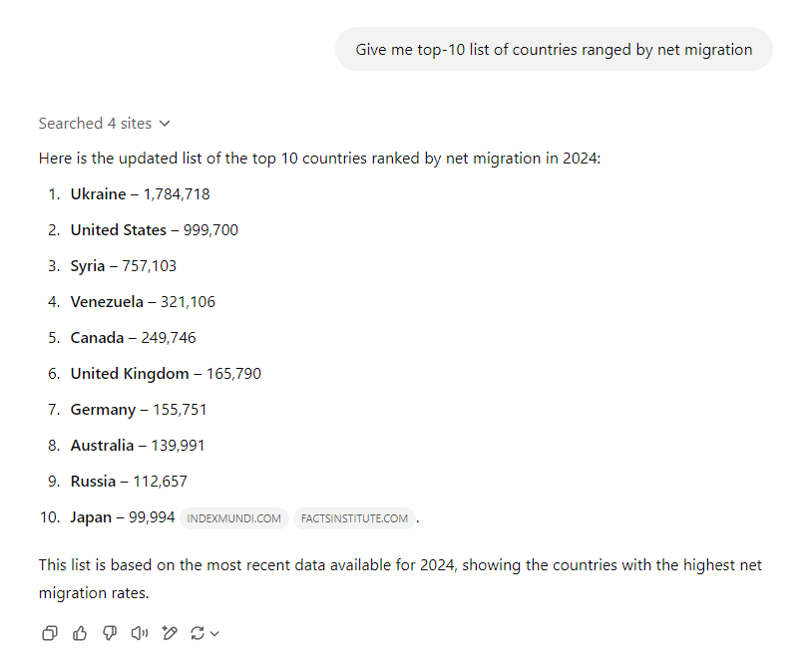
Task: Click the United Kingdom list entry
Action: click(x=166, y=373)
